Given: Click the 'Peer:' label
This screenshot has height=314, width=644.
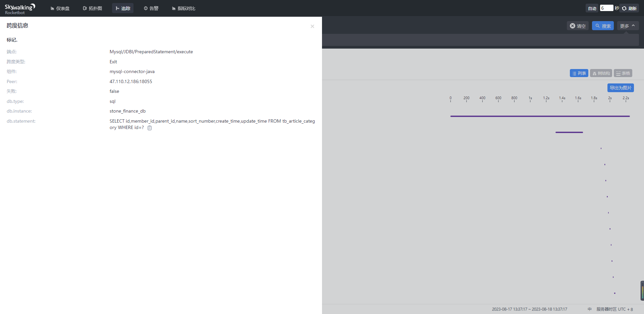Looking at the screenshot, I should (x=12, y=81).
